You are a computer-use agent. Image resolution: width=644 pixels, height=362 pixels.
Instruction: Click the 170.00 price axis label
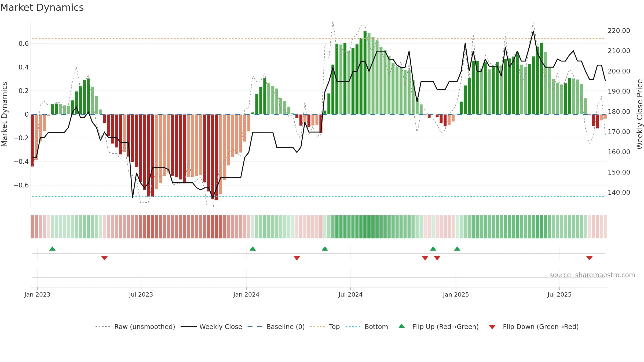[619, 132]
